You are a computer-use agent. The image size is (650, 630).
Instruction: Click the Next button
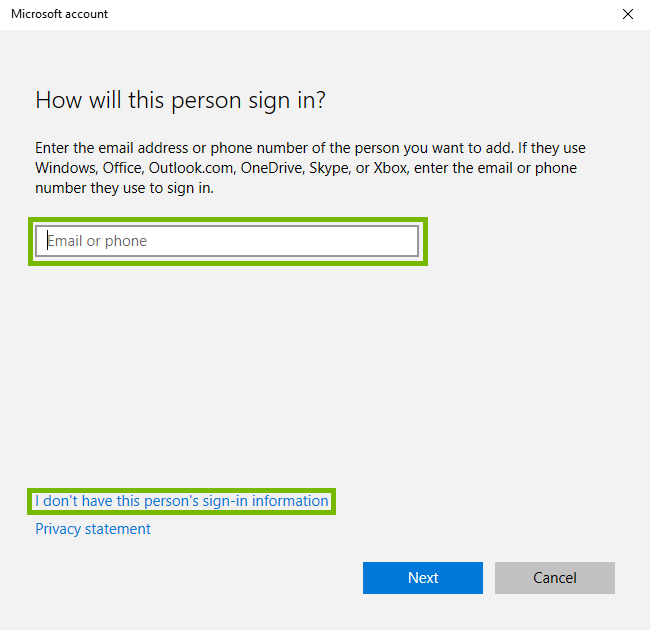click(x=423, y=578)
